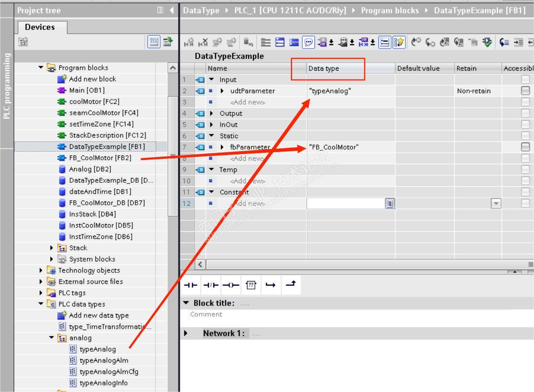Click the absolute/symbolic operands tag icon
Image resolution: width=534 pixels, height=392 pixels.
point(322,42)
